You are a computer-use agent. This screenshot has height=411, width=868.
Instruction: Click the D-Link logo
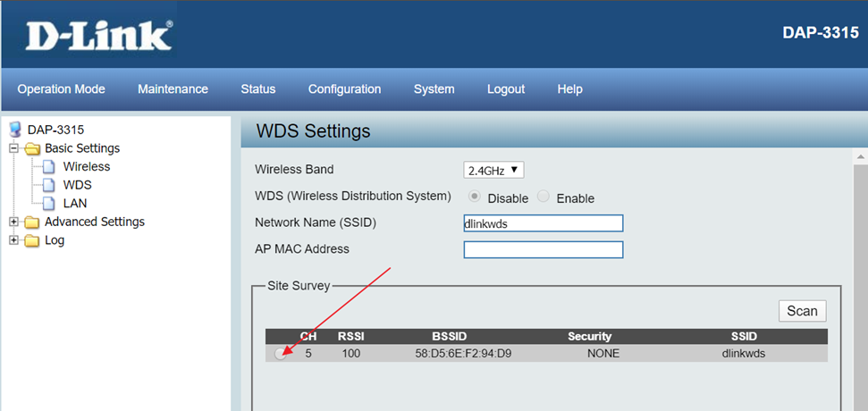(x=97, y=36)
